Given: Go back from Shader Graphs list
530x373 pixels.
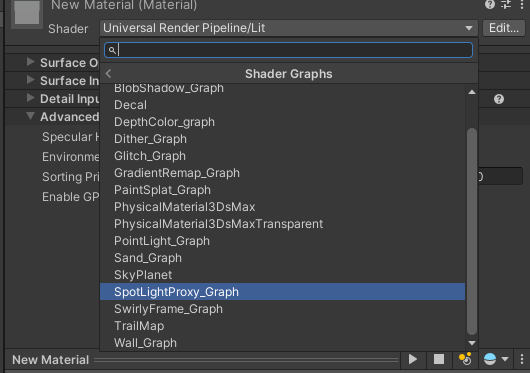Looking at the screenshot, I should tap(109, 74).
